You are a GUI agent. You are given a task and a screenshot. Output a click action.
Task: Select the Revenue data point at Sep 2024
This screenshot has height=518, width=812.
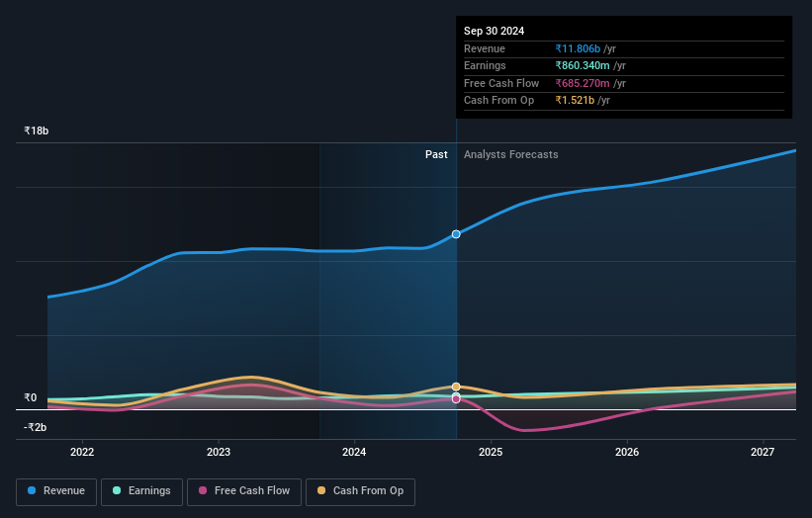pyautogui.click(x=456, y=234)
